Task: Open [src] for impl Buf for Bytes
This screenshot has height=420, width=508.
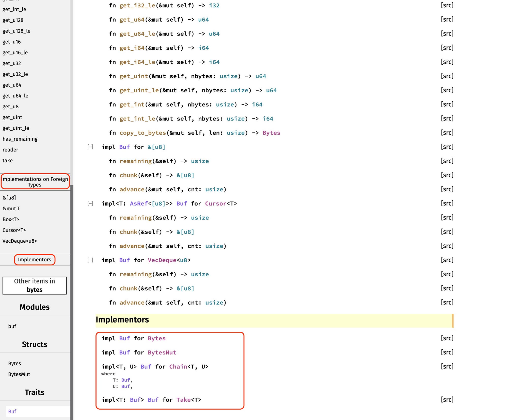Action: 447,338
